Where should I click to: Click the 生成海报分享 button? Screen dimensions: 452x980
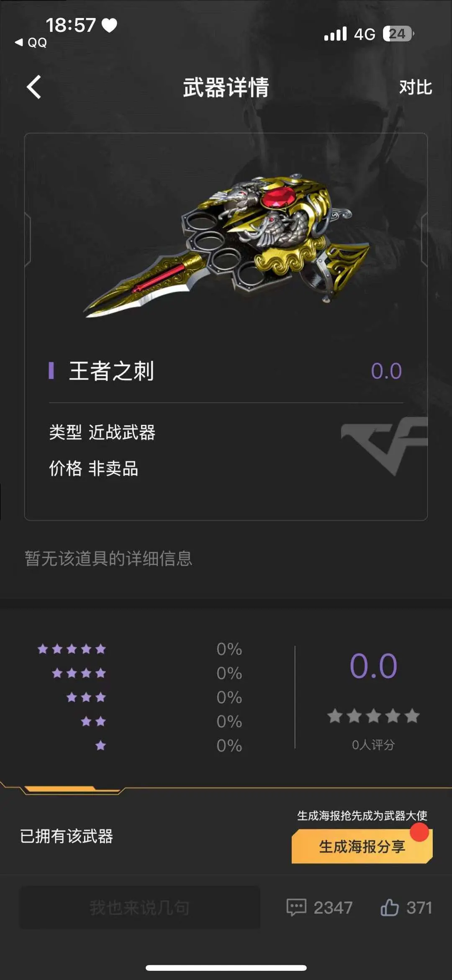(x=362, y=846)
